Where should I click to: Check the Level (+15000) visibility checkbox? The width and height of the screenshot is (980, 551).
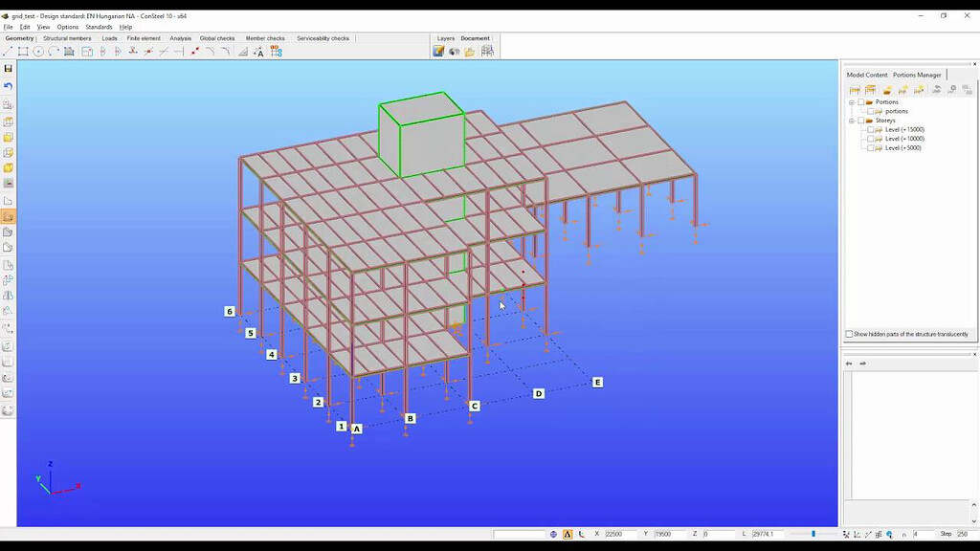(x=869, y=129)
